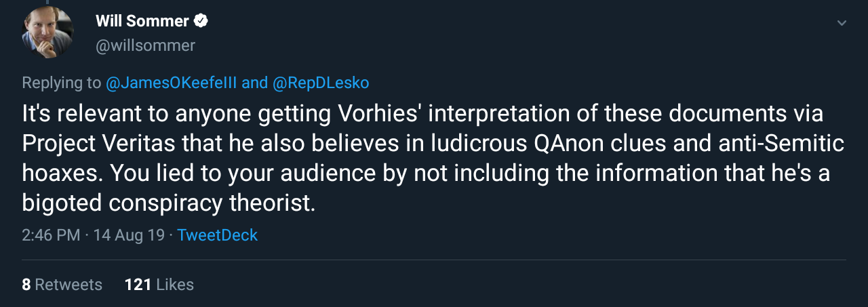Expand the tweet options chevron menu
This screenshot has width=868, height=307.
842,23
